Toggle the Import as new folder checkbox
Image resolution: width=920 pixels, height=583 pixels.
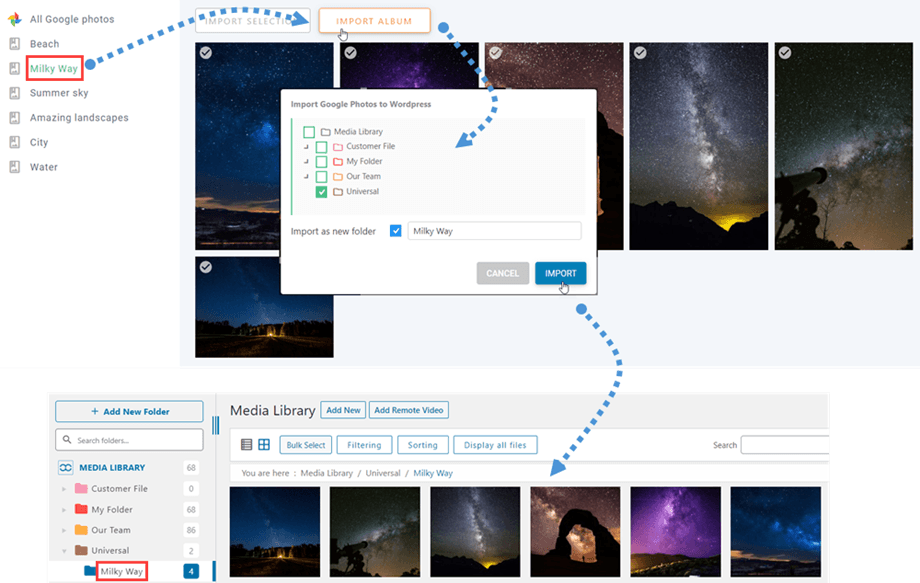click(396, 231)
